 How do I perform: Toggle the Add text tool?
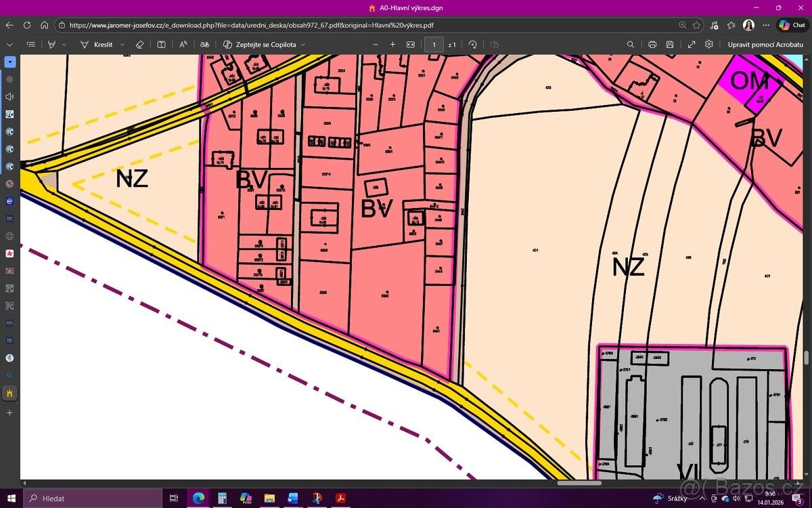[161, 45]
